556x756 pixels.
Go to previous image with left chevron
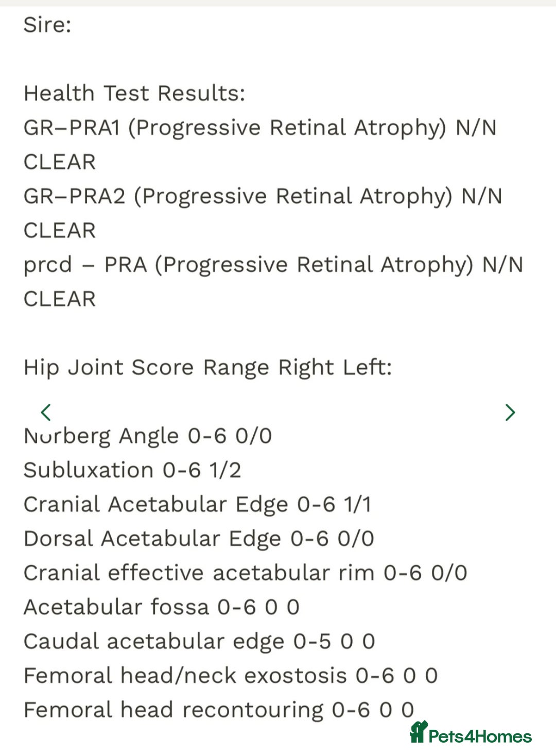coord(46,412)
